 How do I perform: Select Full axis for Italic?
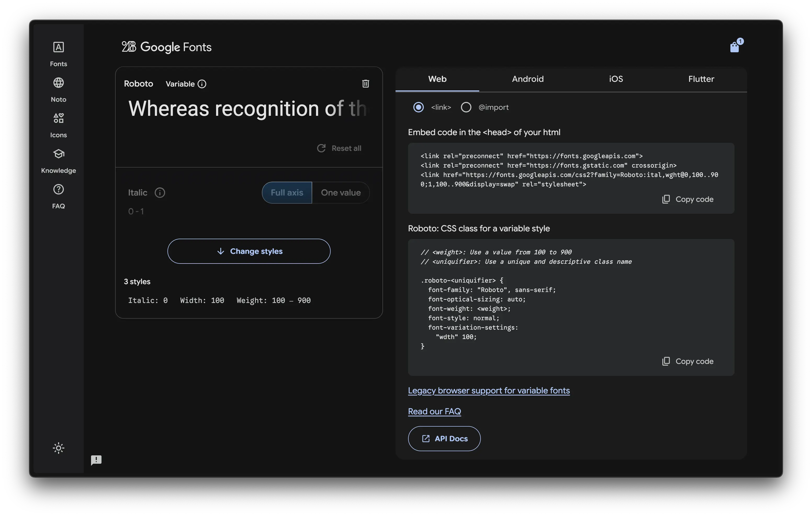tap(287, 192)
